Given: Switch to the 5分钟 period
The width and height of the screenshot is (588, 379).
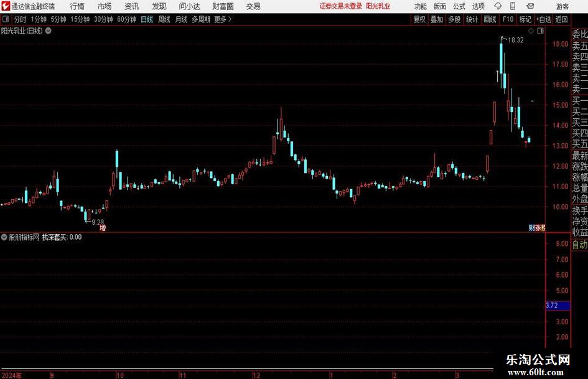Looking at the screenshot, I should point(58,19).
